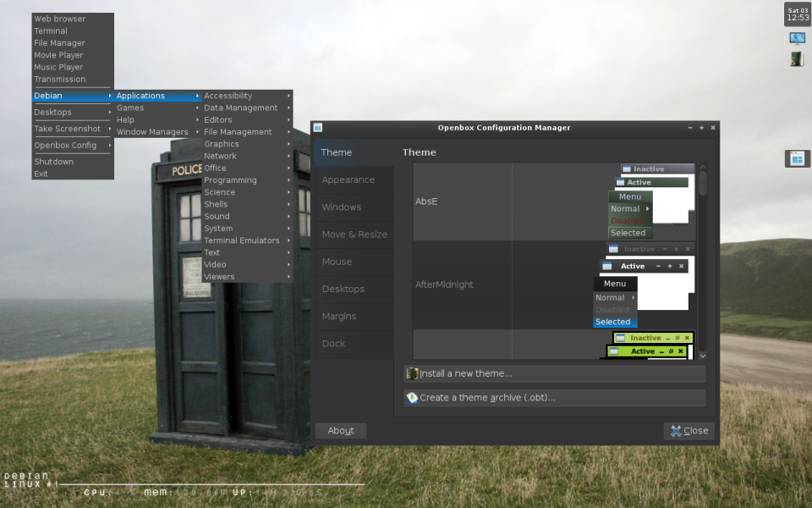The width and height of the screenshot is (812, 508).
Task: Click the theme list scrollbar down arrow
Action: (703, 356)
